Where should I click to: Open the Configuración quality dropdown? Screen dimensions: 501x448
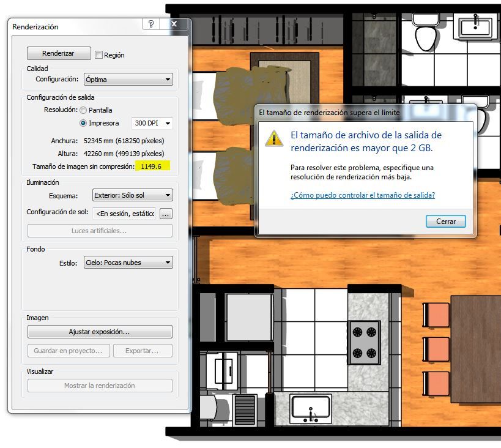click(x=128, y=80)
